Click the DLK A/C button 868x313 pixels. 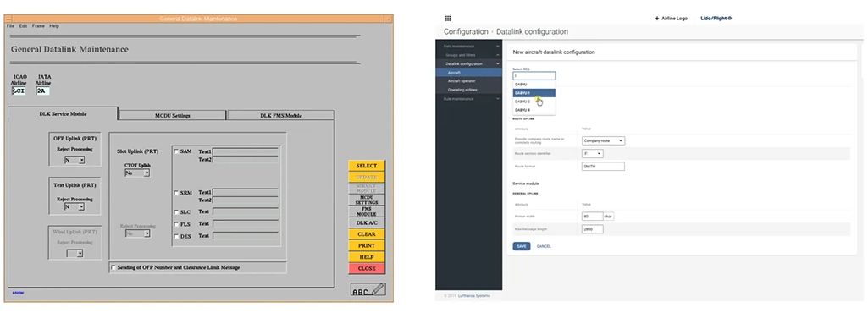point(367,222)
